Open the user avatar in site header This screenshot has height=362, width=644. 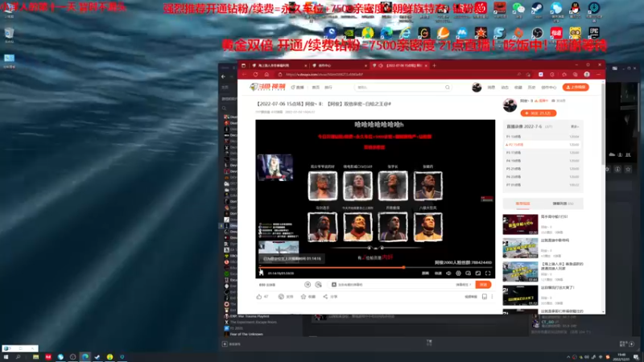pyautogui.click(x=477, y=88)
